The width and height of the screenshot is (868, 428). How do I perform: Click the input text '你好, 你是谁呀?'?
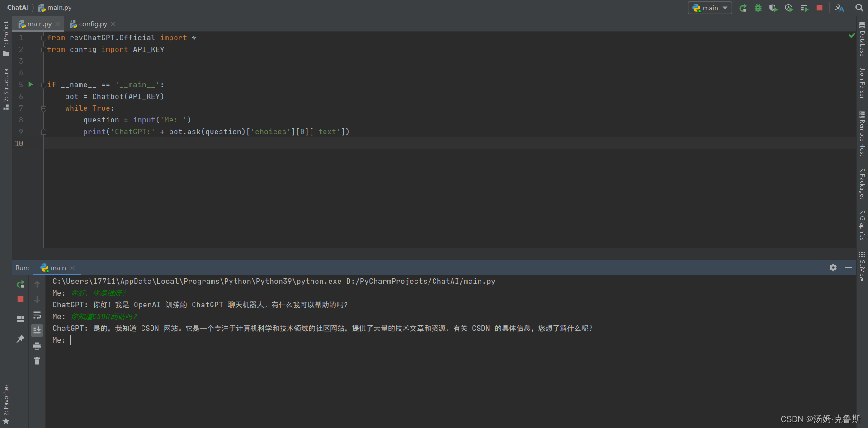[x=99, y=293]
